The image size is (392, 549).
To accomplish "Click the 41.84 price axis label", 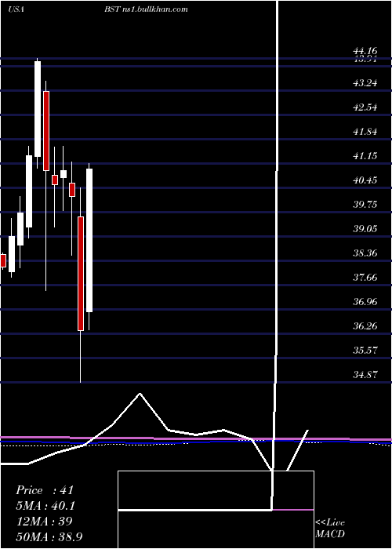I will pos(365,132).
